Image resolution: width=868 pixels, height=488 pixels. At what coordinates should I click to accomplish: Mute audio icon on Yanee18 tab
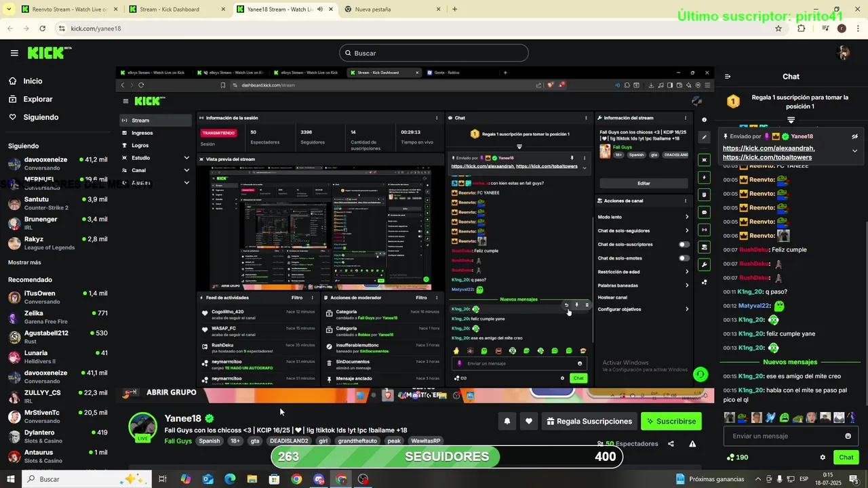320,9
